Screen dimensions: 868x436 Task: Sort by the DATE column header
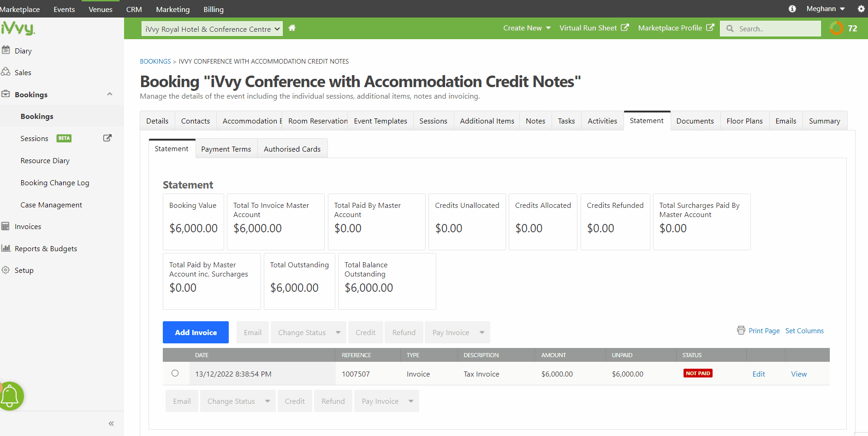202,355
